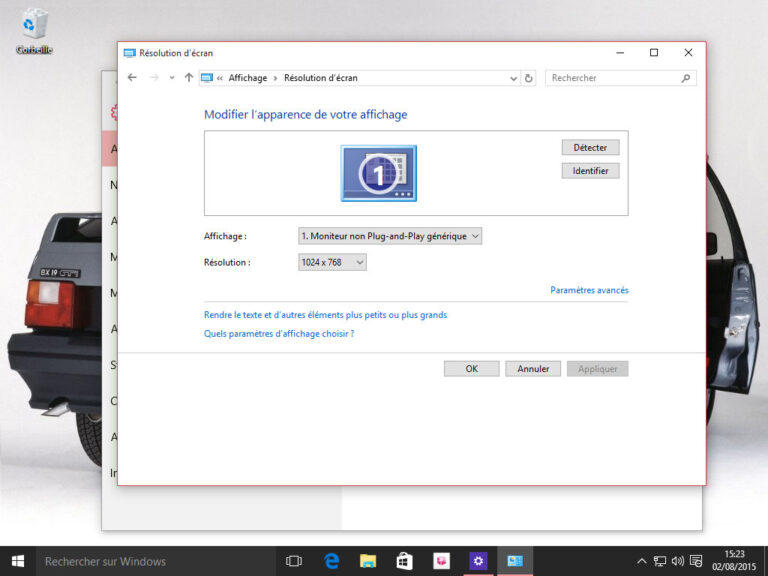Open recent locations chevron next to arrows
The image size is (768, 576).
(x=172, y=78)
